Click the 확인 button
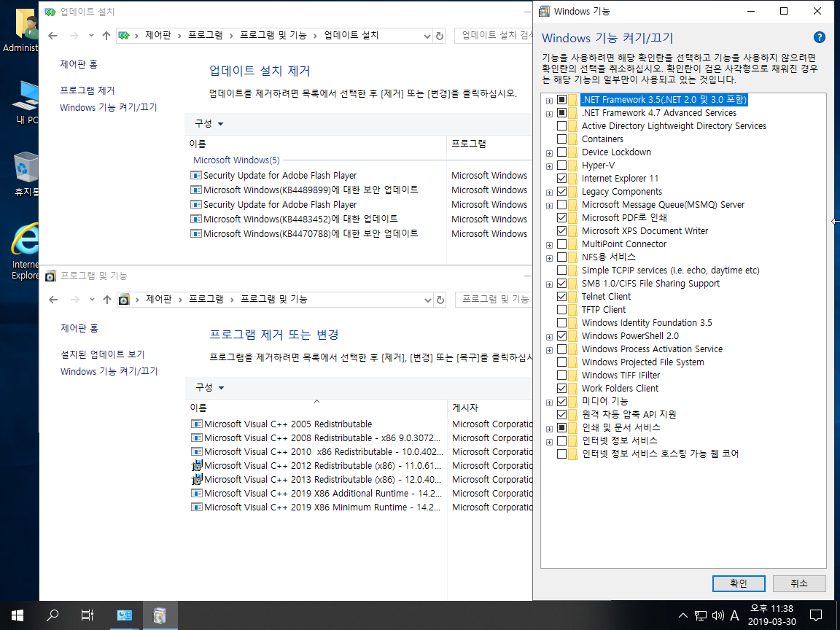Screen dimensions: 840x630 [739, 583]
